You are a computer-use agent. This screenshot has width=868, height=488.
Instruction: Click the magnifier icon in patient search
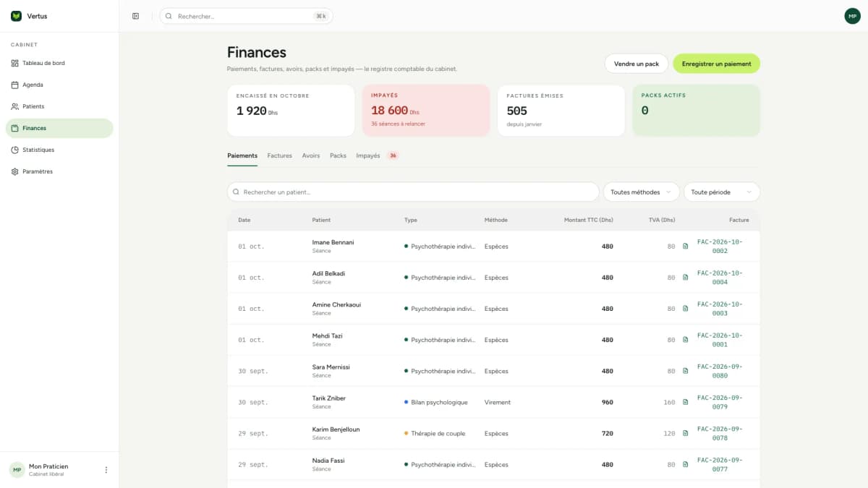(237, 192)
